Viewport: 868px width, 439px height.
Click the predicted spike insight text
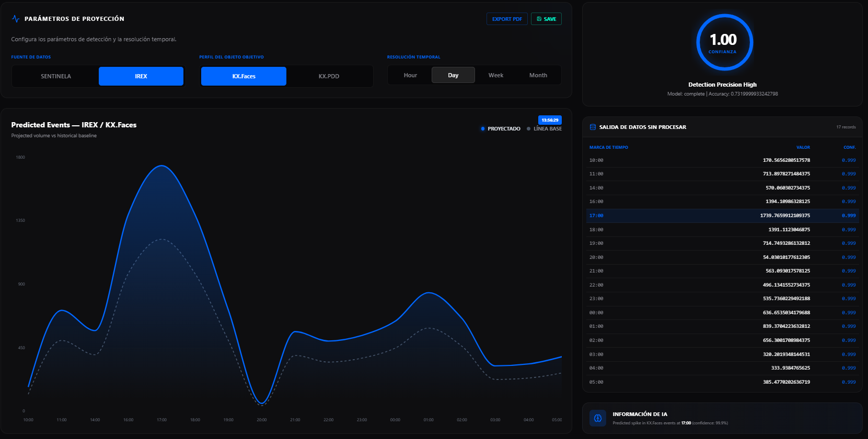670,423
